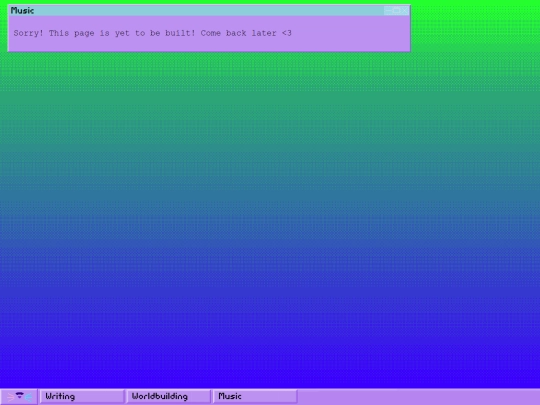
Task: Close the Music window
Action: [x=405, y=11]
